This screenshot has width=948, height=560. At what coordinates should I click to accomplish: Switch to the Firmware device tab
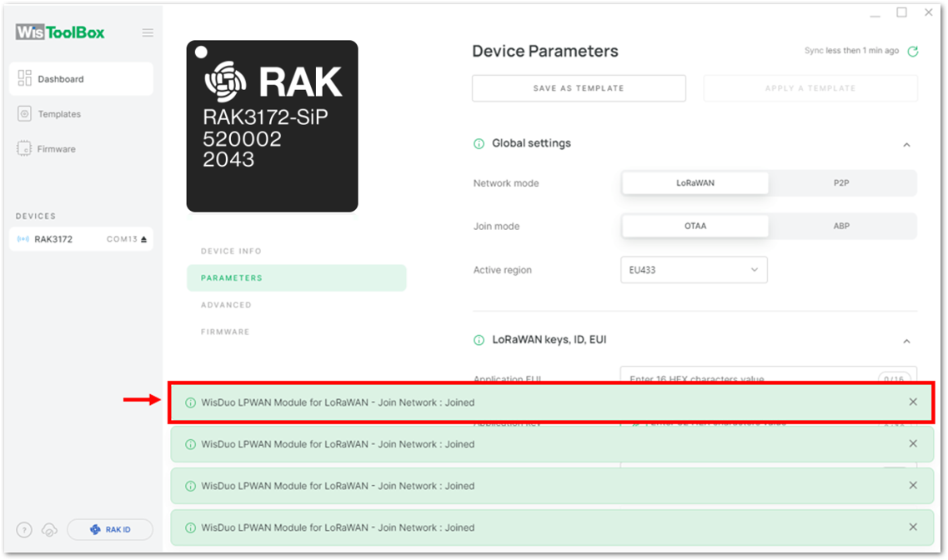225,332
